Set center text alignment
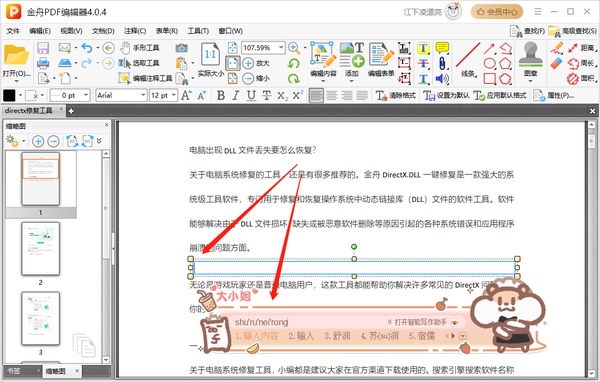The height and width of the screenshot is (382, 600). [332, 95]
